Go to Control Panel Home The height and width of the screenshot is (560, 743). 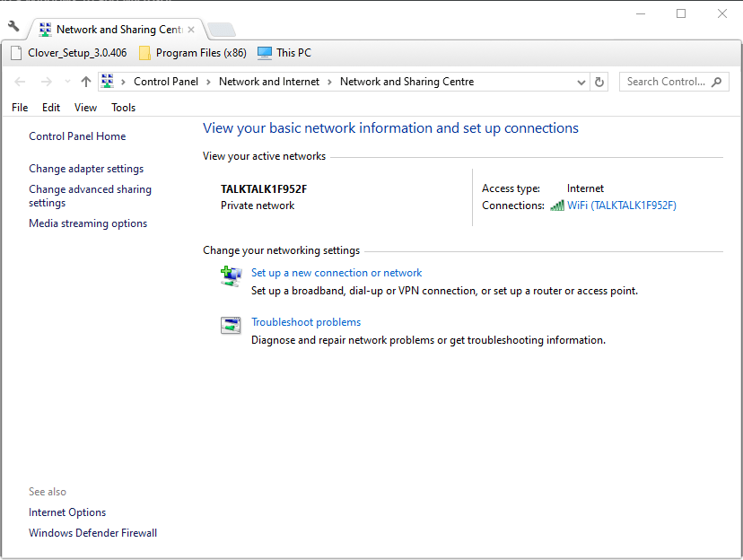77,136
